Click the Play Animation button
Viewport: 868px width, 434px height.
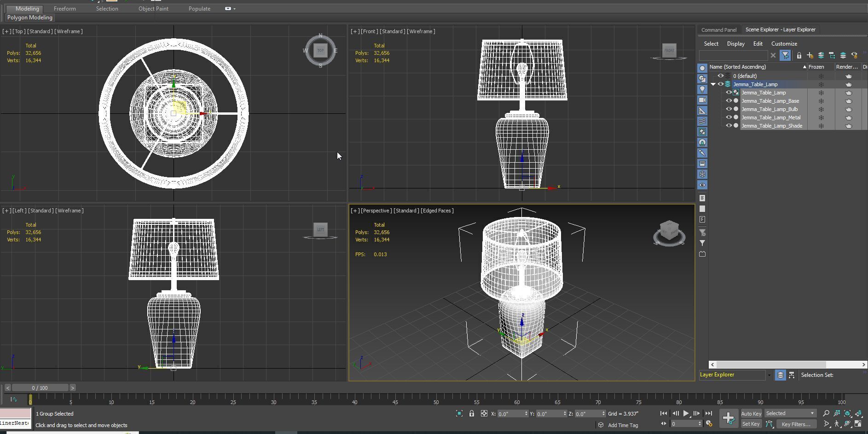[686, 414]
